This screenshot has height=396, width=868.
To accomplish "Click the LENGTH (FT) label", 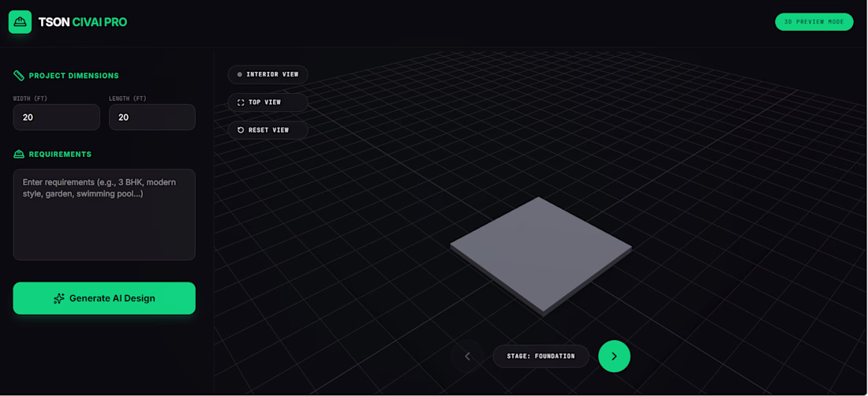I will click(x=128, y=99).
